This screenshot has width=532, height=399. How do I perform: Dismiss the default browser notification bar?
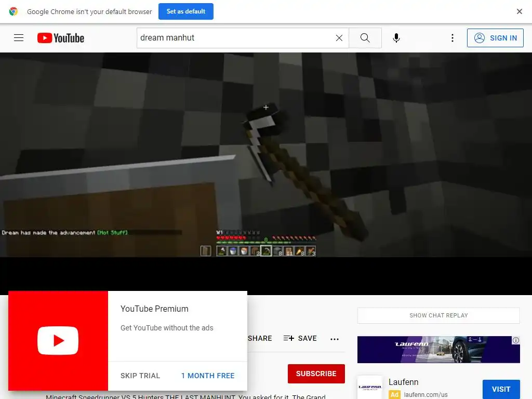point(519,11)
